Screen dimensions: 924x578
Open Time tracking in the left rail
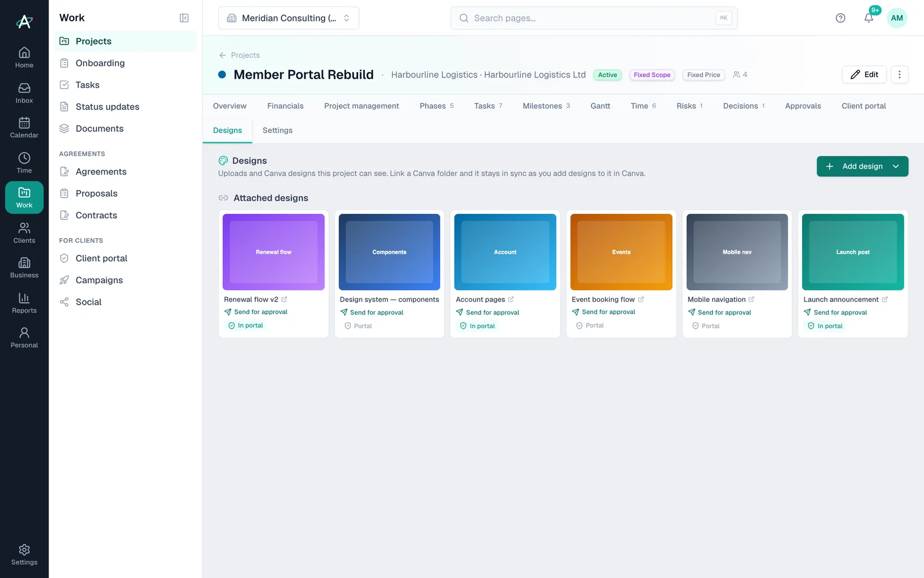tap(24, 163)
